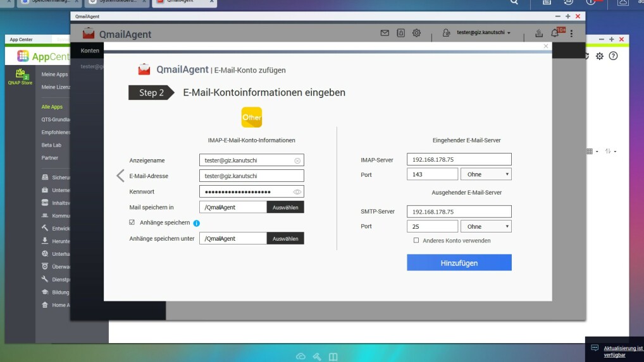This screenshot has width=644, height=362.
Task: Select Überwachung category in App Center
Action: [56, 267]
